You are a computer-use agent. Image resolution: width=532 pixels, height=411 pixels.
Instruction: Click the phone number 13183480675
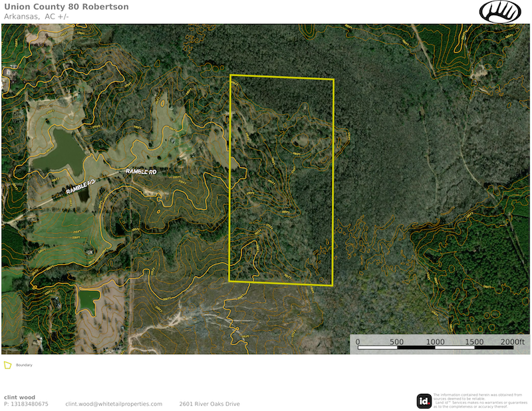pos(26,404)
